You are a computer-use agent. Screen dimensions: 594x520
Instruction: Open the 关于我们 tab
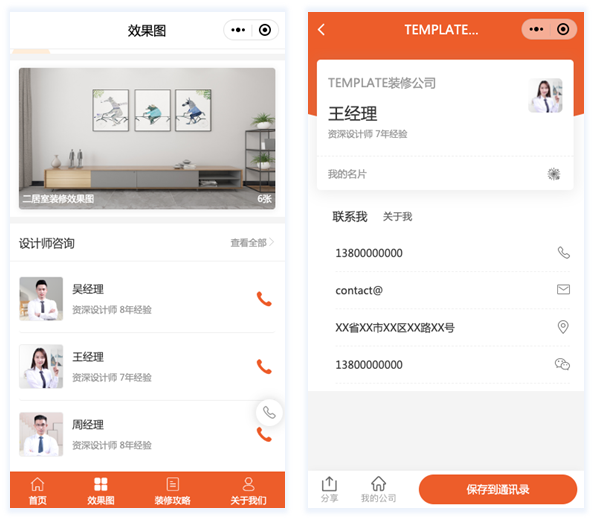click(x=249, y=491)
